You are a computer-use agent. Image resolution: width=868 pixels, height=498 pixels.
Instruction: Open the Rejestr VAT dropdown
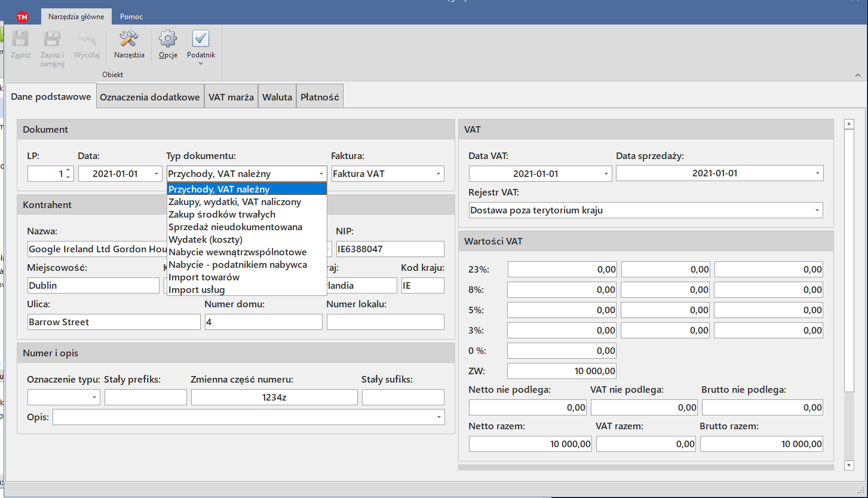click(x=817, y=210)
